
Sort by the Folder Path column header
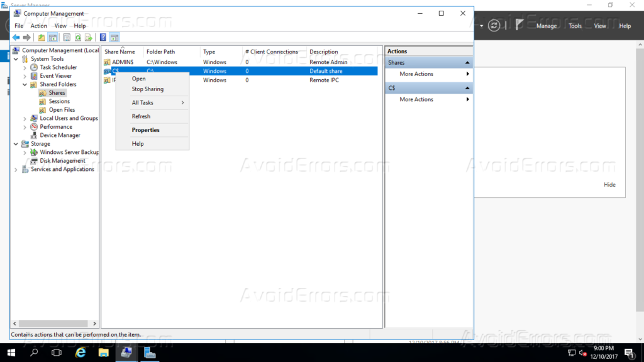160,52
